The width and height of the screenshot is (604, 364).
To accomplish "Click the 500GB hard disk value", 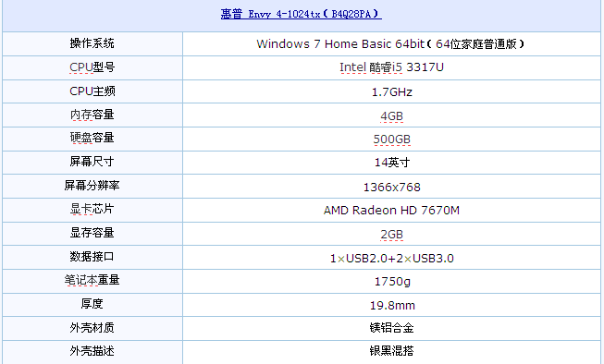I will pyautogui.click(x=392, y=140).
